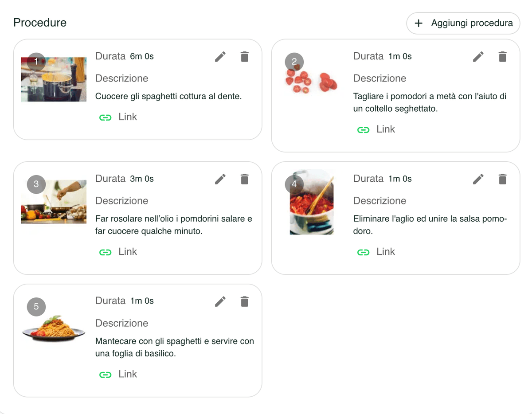The width and height of the screenshot is (532, 414).
Task: Delete step 4 via trash icon
Action: (502, 179)
